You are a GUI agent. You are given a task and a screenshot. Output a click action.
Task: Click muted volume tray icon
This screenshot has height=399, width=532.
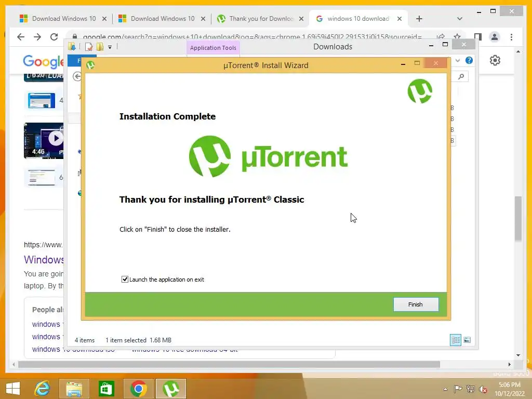483,389
